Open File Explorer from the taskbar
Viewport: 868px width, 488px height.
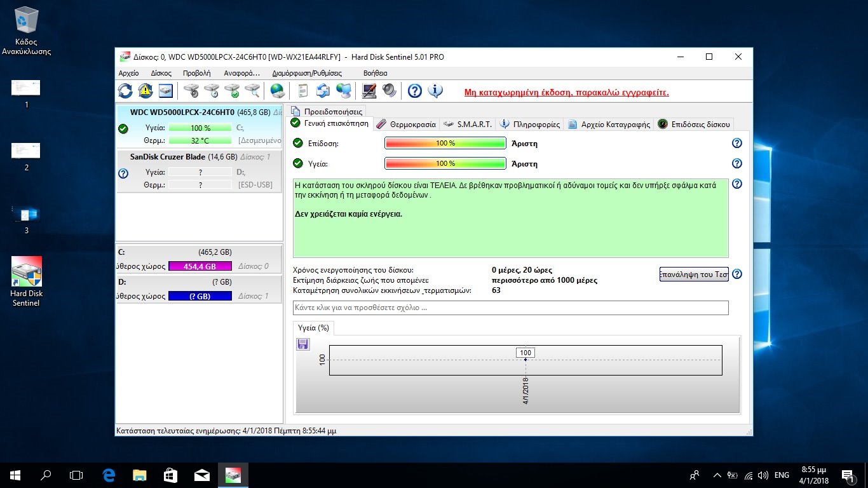[139, 475]
